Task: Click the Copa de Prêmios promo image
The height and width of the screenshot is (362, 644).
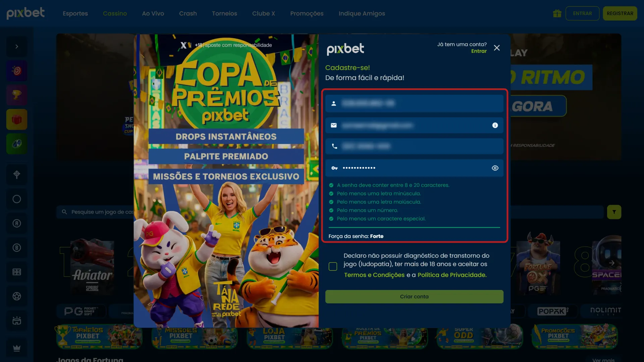Action: tap(226, 181)
